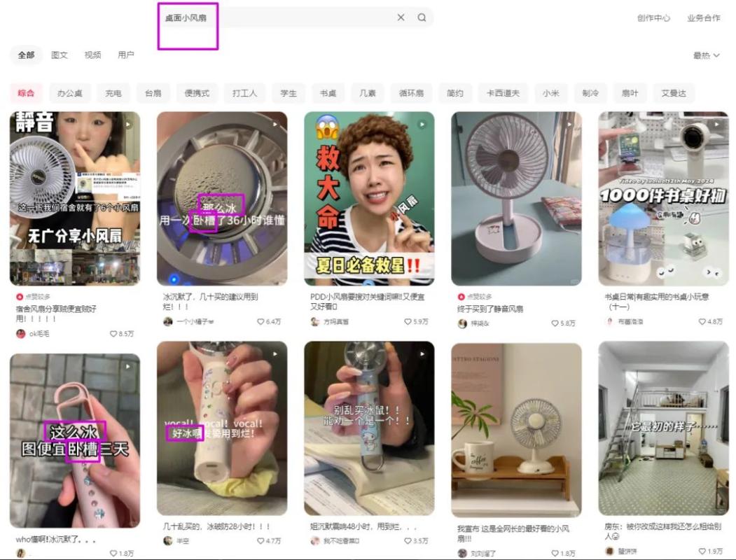Open title 几十乱买的，冰破防28小时
This screenshot has height=560, width=736.
pos(216,526)
